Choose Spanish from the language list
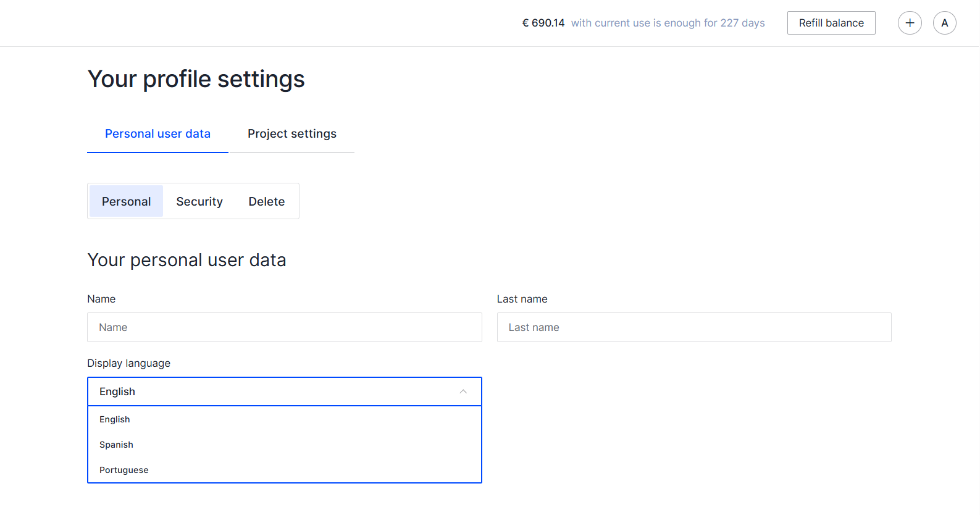Viewport: 980px width, 515px height. pyautogui.click(x=116, y=445)
